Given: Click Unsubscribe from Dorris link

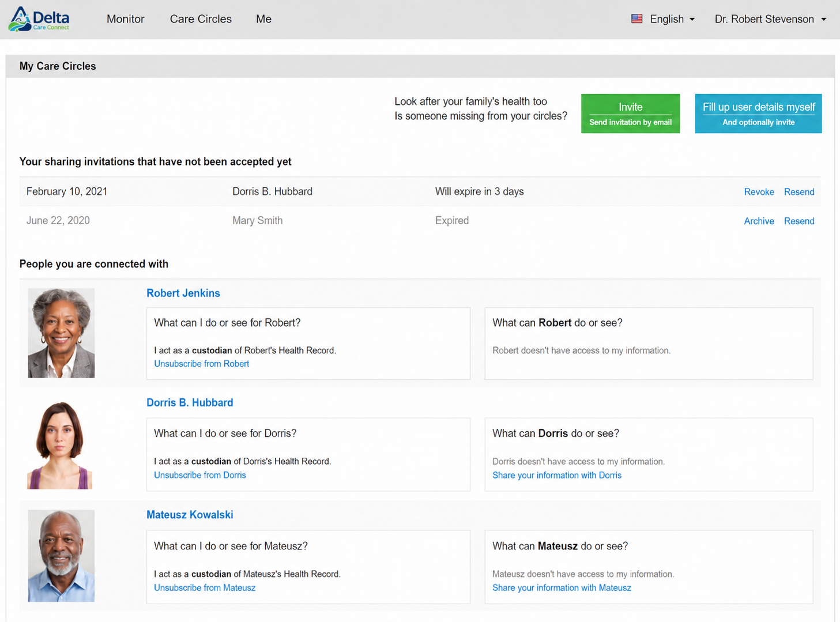Looking at the screenshot, I should tap(200, 475).
